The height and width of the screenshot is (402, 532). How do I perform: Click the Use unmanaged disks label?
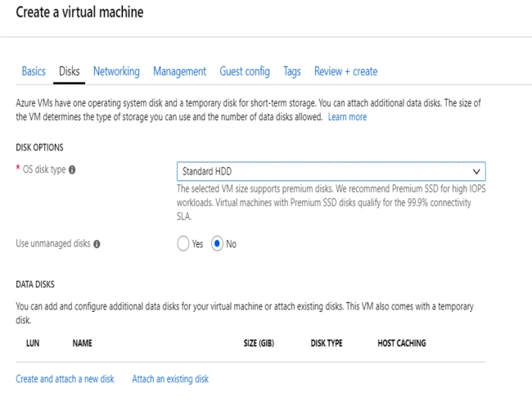point(53,244)
